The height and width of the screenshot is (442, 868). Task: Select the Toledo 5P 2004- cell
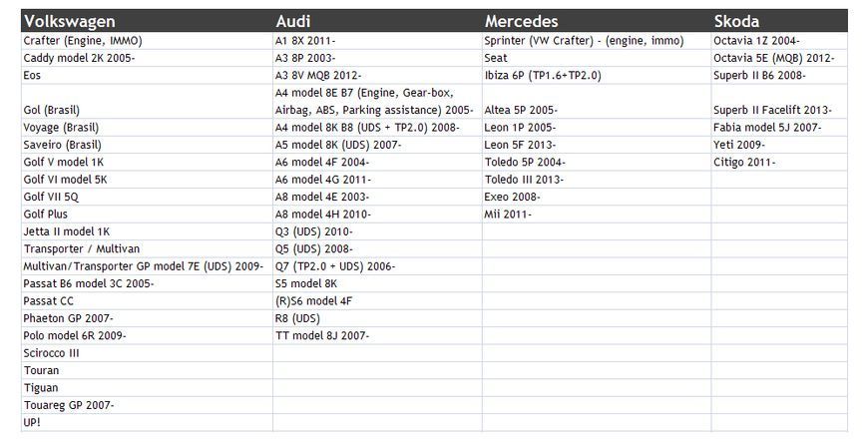point(597,163)
